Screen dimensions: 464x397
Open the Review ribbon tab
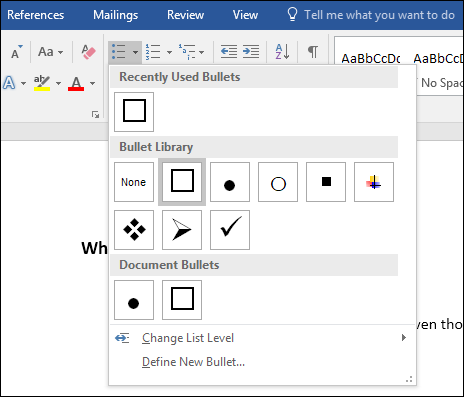point(185,15)
